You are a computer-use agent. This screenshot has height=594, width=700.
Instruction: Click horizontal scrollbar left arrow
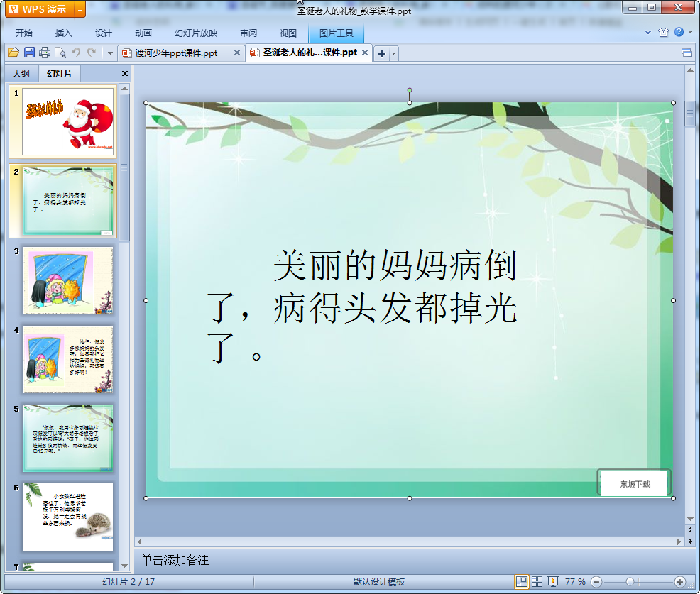click(140, 541)
